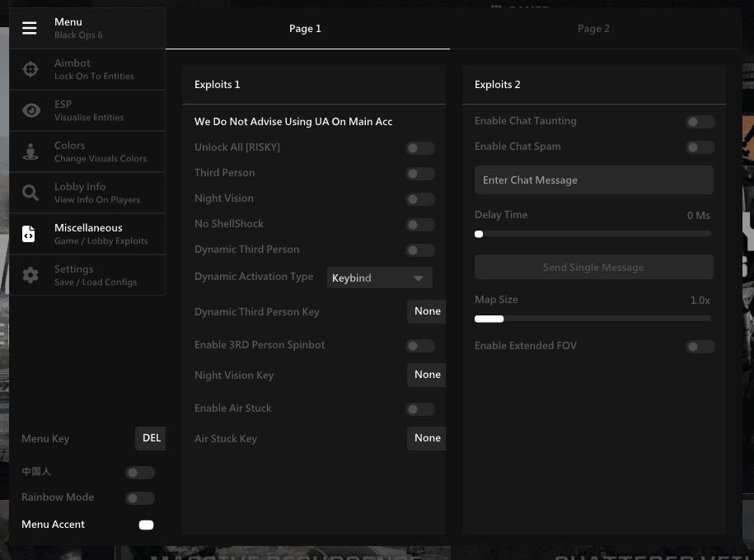Toggle Rainbow Mode switch

[140, 498]
